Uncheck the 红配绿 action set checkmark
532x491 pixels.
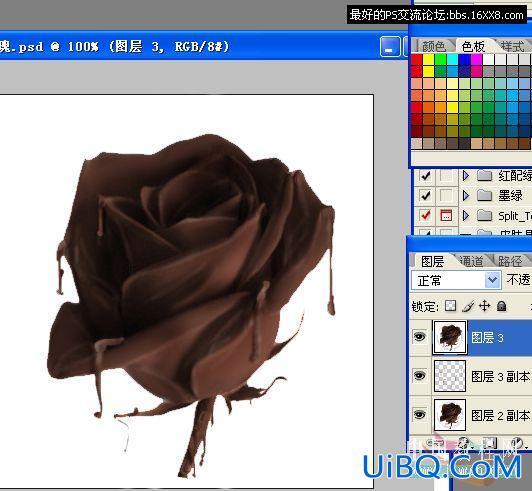point(425,176)
